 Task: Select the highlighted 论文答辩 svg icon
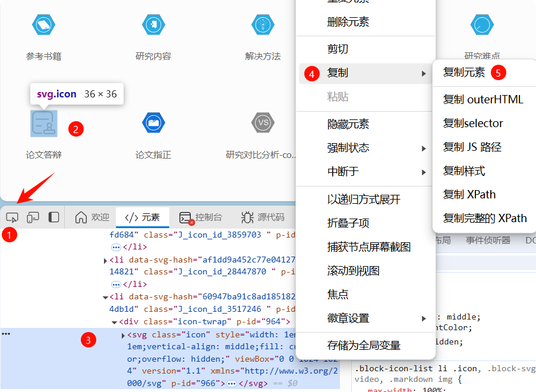44,124
